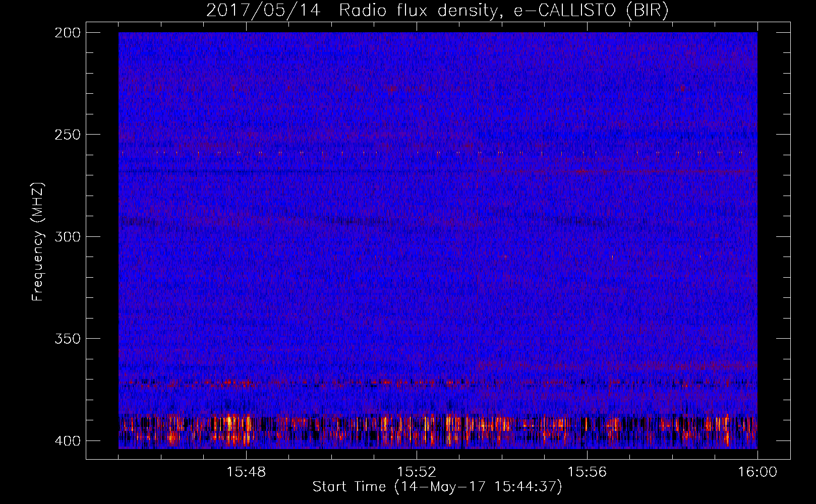Click the 200 frequency tick label

(67, 33)
